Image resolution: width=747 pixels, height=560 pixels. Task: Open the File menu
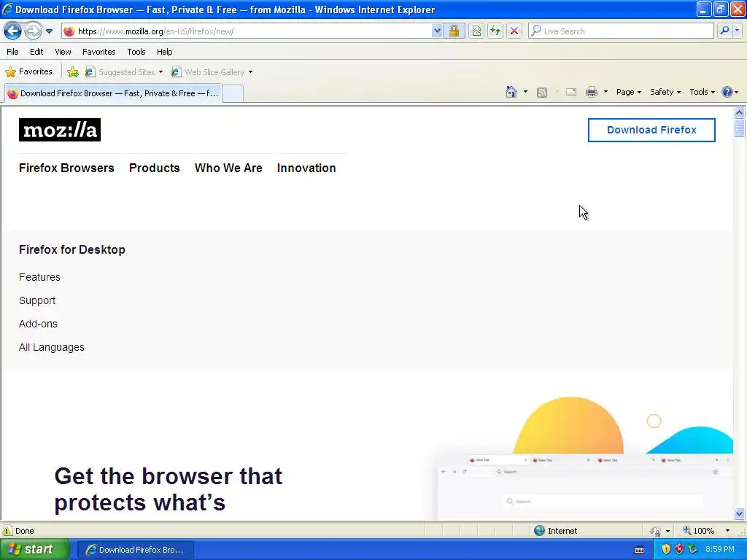pyautogui.click(x=13, y=52)
